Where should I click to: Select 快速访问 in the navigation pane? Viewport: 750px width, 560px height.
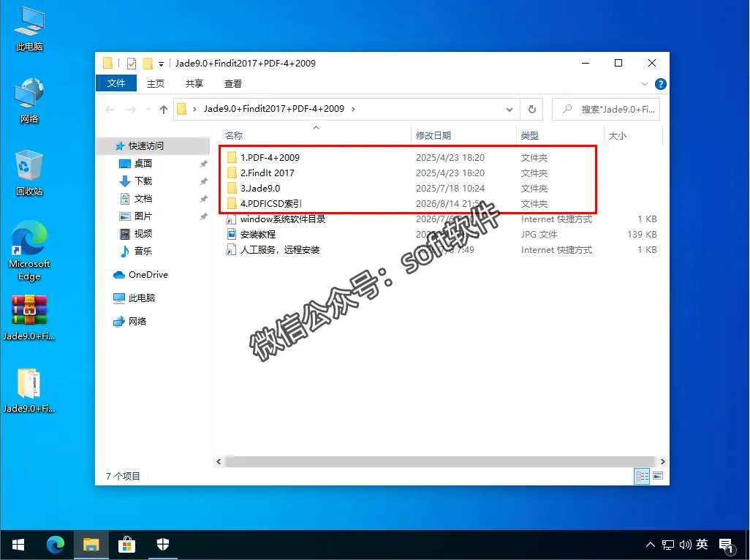(x=153, y=146)
